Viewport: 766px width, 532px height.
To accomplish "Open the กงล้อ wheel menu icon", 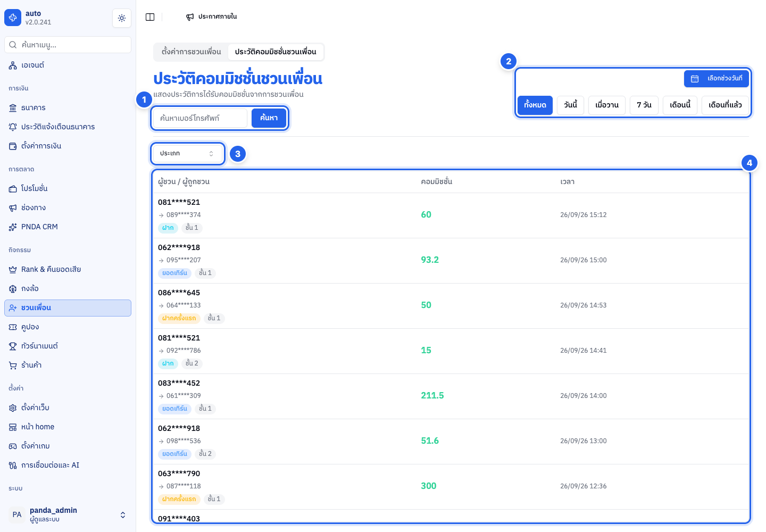I will pos(13,289).
